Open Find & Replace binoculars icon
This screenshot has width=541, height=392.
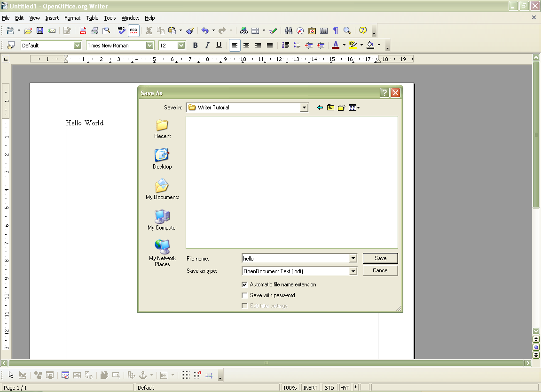tap(289, 31)
